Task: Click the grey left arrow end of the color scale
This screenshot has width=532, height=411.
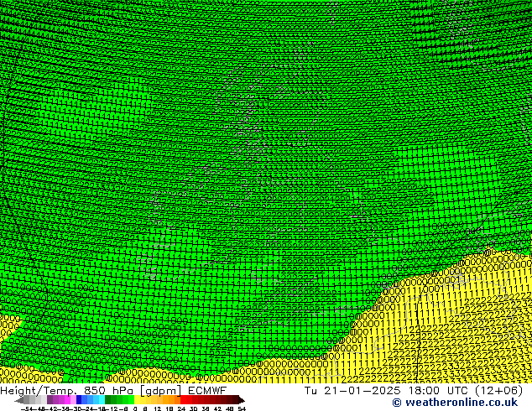Action: 19,400
